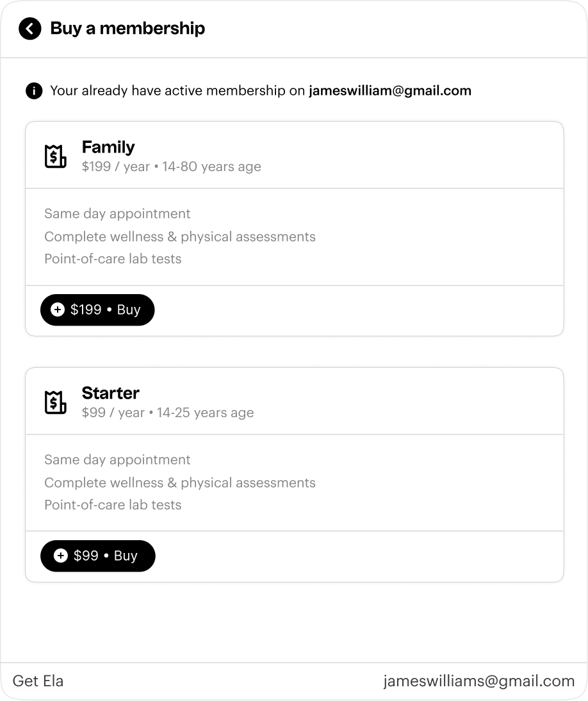Click Family plan's Same day appointment feature
The width and height of the screenshot is (588, 701).
tap(117, 214)
